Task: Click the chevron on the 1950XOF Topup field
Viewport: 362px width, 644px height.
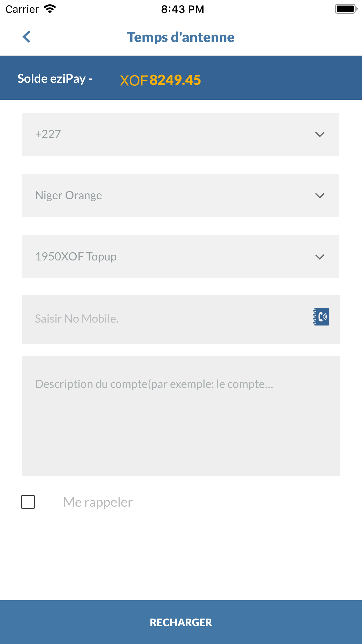Action: pyautogui.click(x=320, y=257)
